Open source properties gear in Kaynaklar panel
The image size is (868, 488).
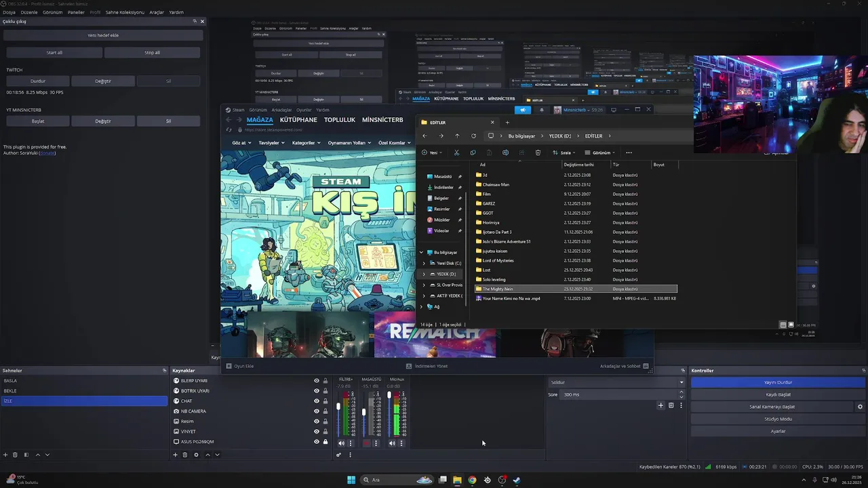point(196,455)
